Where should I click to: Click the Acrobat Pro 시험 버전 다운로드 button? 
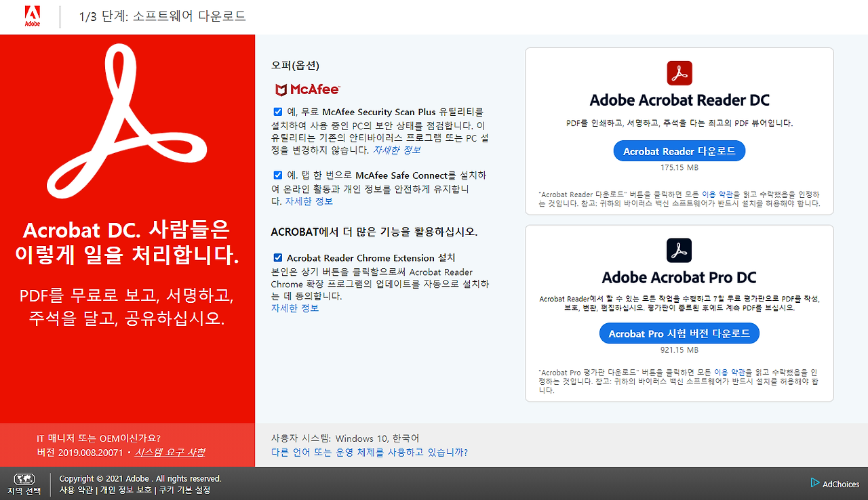tap(679, 333)
